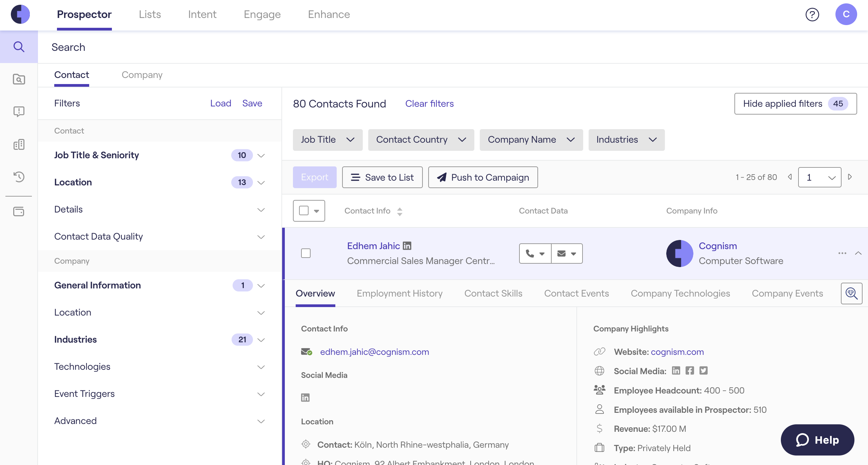Click the Cognism app logo icon
Image resolution: width=868 pixels, height=465 pixels.
click(20, 14)
